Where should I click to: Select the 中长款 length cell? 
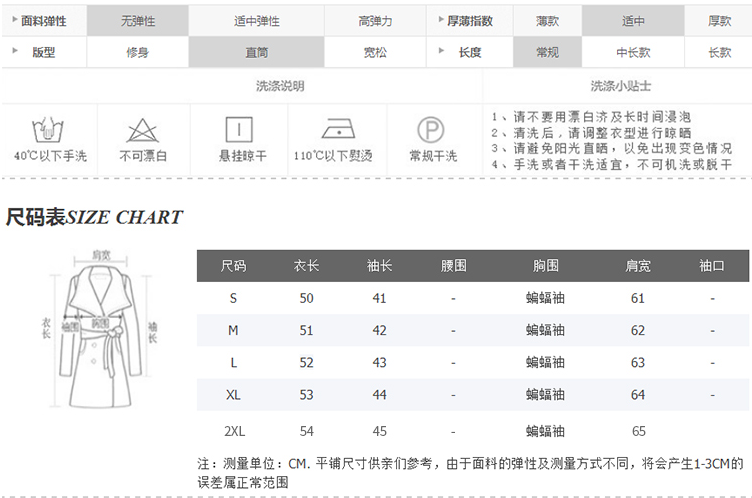pos(633,52)
